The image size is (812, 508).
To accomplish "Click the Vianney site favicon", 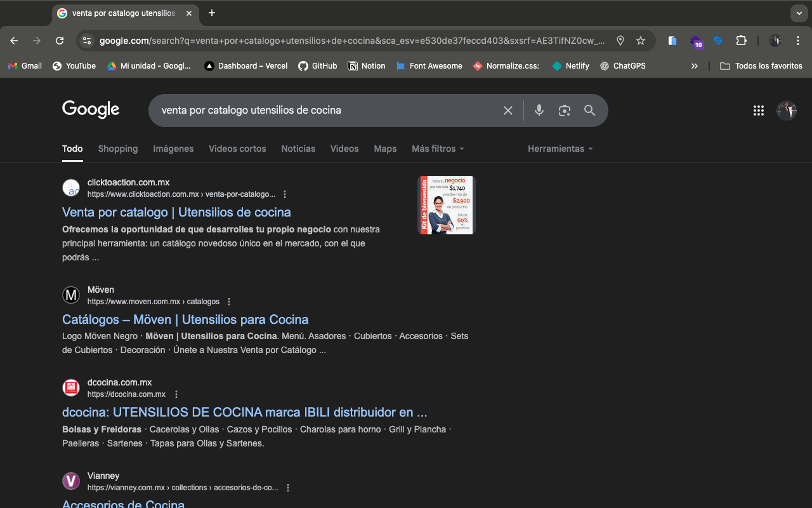I will 71,481.
